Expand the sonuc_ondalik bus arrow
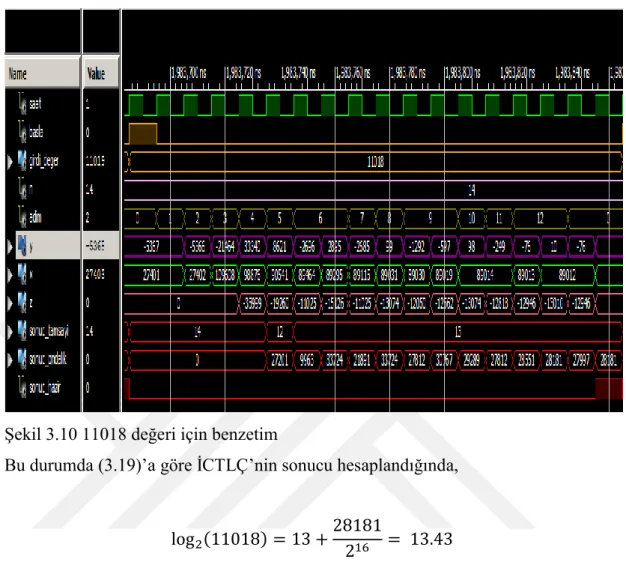 coord(10,360)
